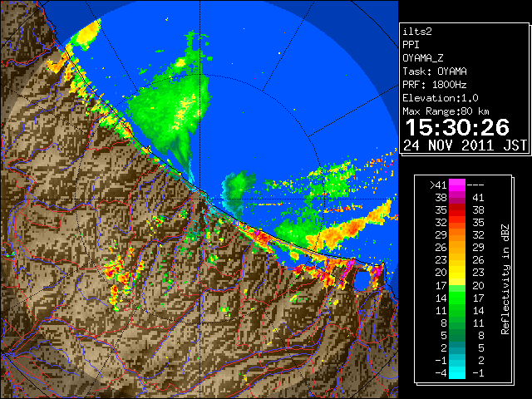Click the '15:30:26' timestamp

[x=457, y=127]
